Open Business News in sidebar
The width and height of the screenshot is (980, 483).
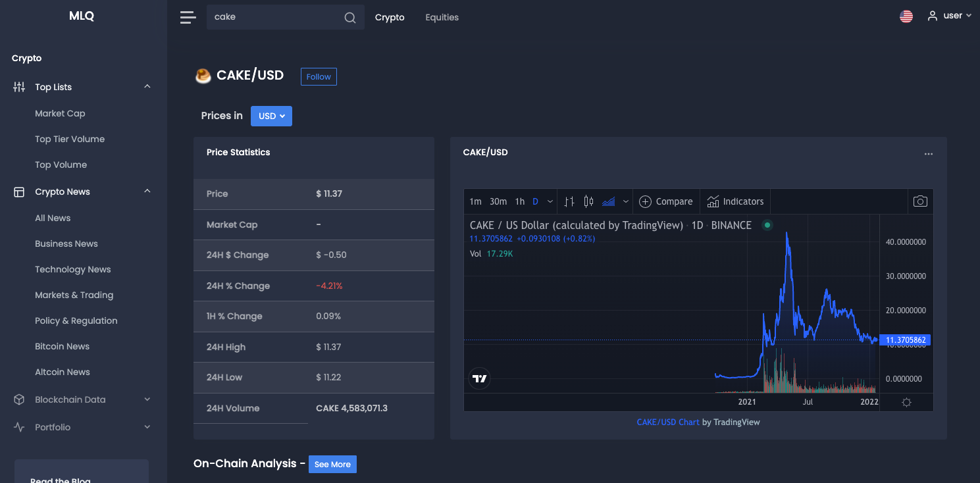coord(66,243)
